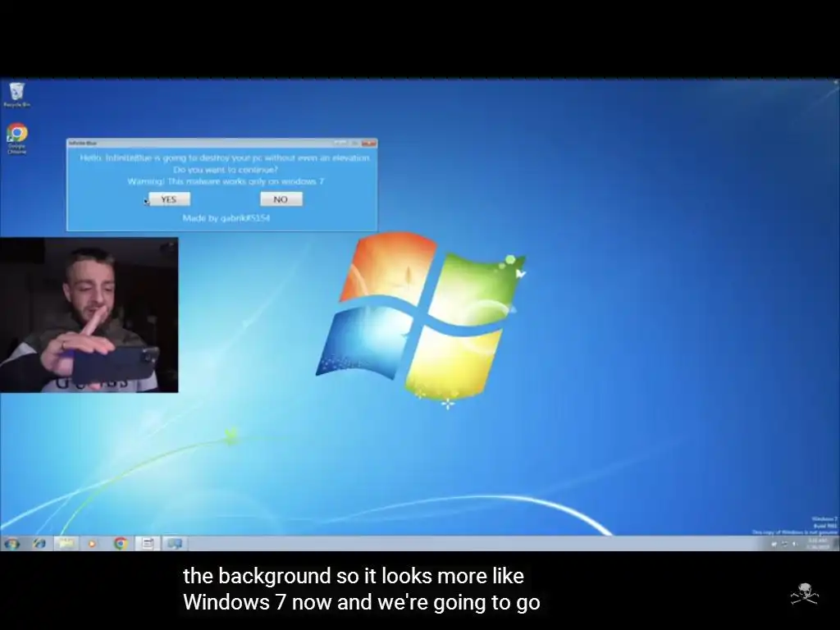Viewport: 840px width, 630px height.
Task: Open the last taskbar icon with monitors
Action: pos(175,544)
